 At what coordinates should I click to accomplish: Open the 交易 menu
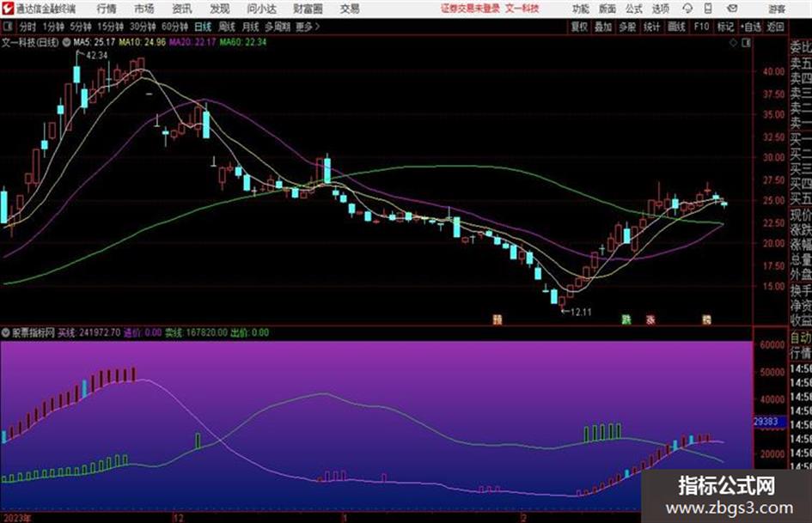(x=350, y=9)
